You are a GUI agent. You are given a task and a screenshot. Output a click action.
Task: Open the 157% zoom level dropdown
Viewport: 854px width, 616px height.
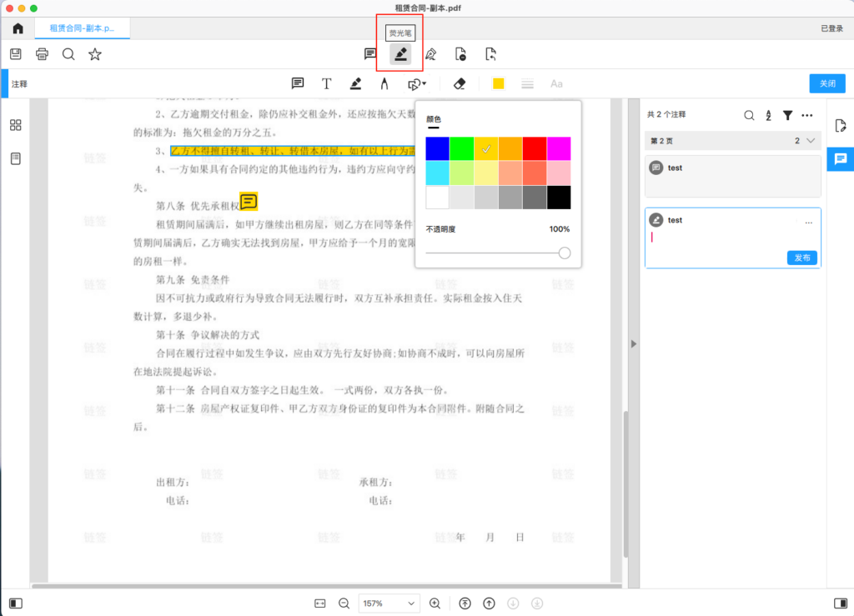point(389,603)
